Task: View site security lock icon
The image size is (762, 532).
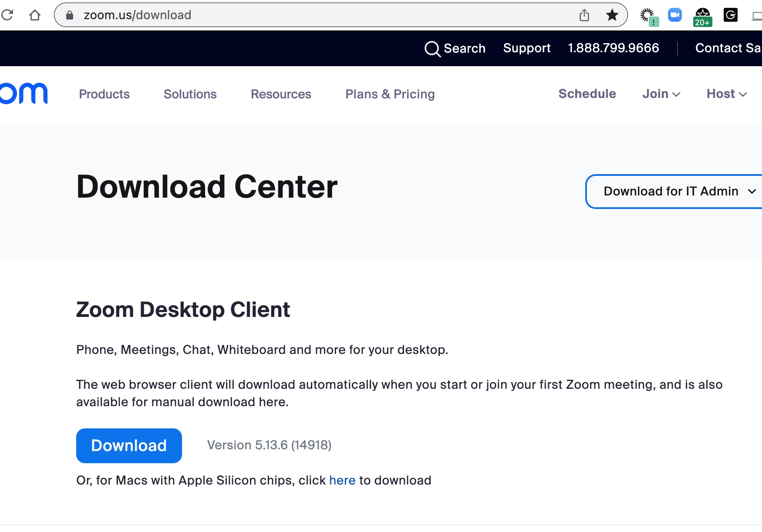Action: [70, 15]
